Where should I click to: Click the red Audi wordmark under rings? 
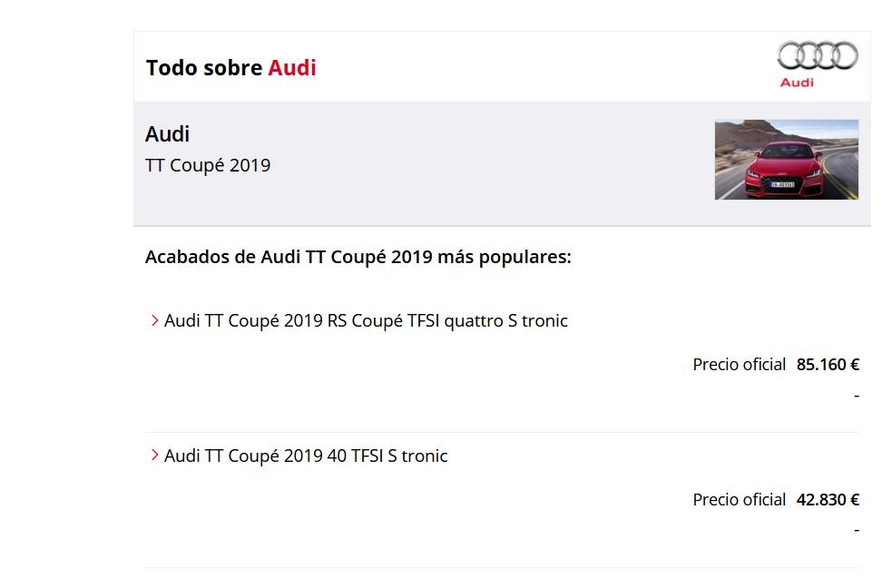tap(797, 83)
